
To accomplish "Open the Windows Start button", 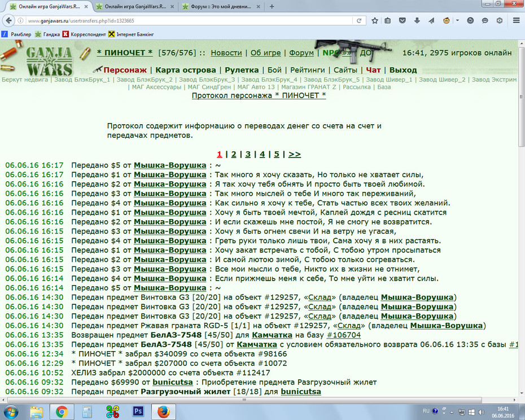I will (x=10, y=412).
